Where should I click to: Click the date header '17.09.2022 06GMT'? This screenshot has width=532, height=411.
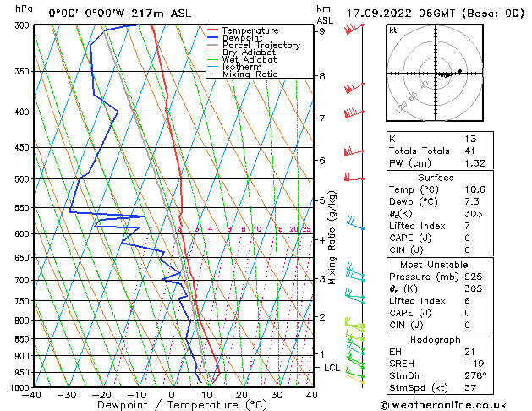pyautogui.click(x=401, y=14)
